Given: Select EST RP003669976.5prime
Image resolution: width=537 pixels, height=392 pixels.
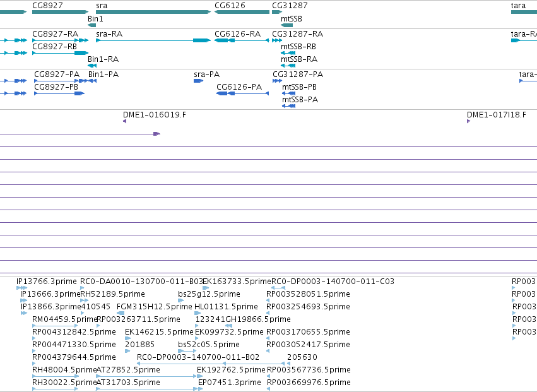Looking at the screenshot, I should pyautogui.click(x=269, y=389).
